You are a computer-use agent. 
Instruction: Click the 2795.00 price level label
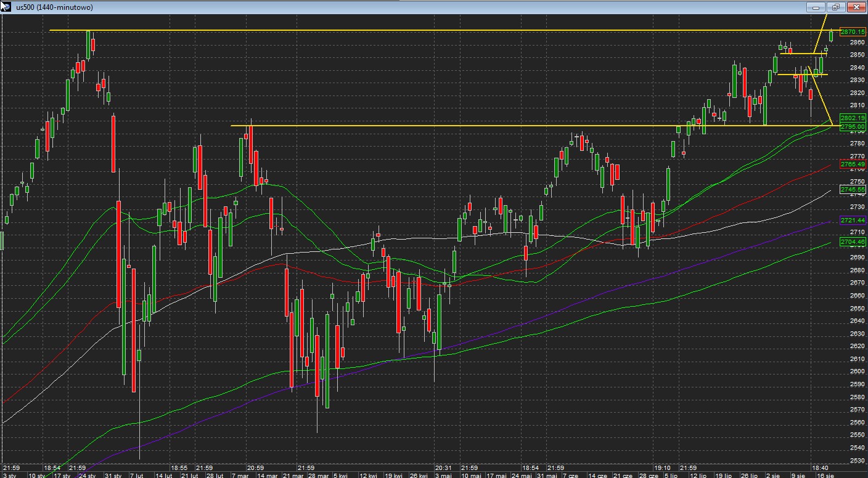click(x=853, y=126)
